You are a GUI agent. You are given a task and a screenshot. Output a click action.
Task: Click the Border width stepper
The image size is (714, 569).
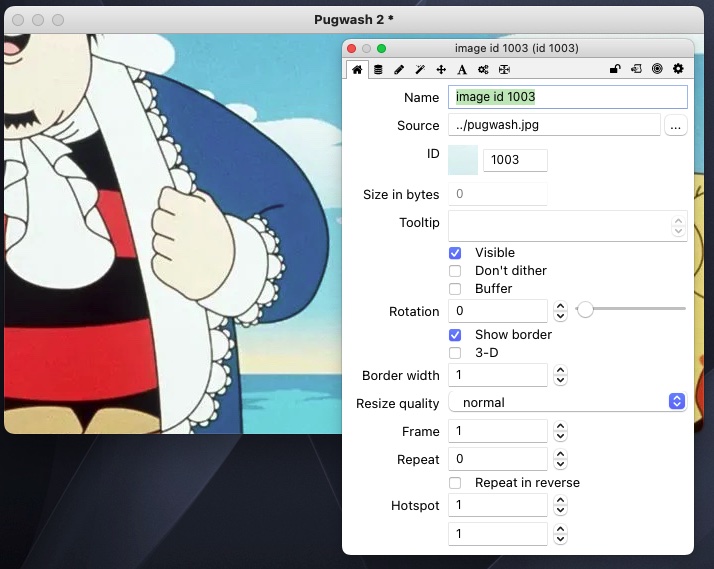point(561,376)
